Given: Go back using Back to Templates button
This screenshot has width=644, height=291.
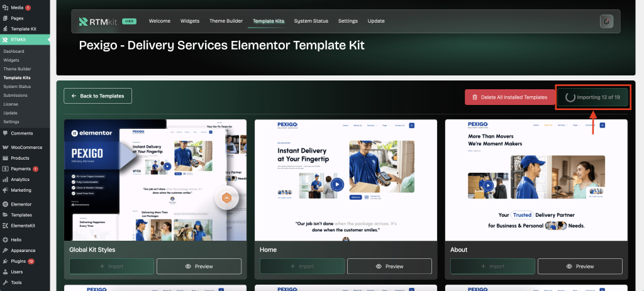Looking at the screenshot, I should 97,96.
